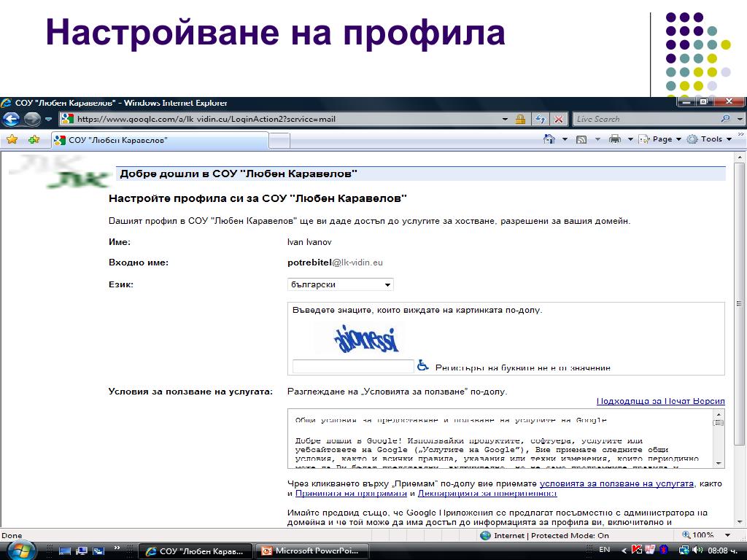Click the volume speaker tray icon

point(698,550)
